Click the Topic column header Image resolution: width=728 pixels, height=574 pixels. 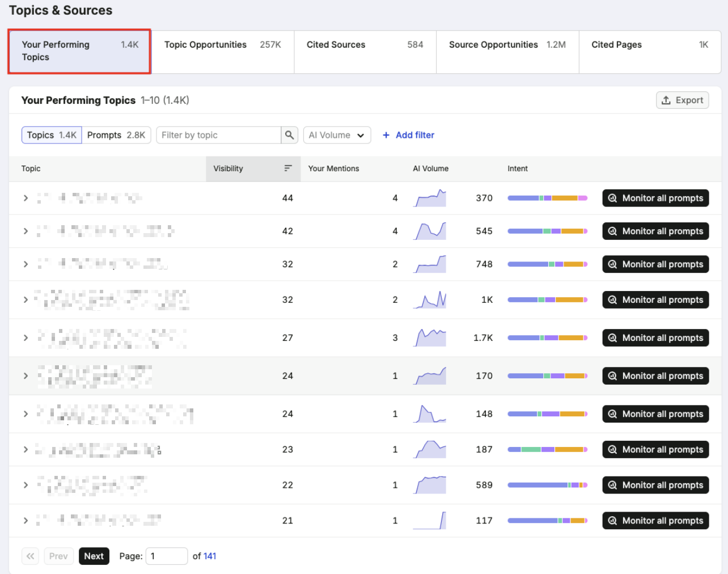coord(31,168)
